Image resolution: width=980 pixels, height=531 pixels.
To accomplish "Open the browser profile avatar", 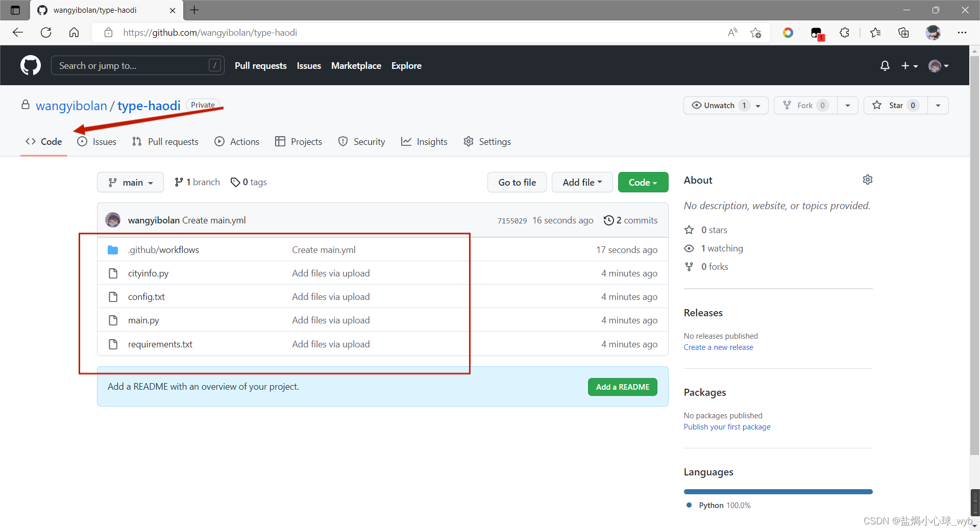I will [933, 33].
